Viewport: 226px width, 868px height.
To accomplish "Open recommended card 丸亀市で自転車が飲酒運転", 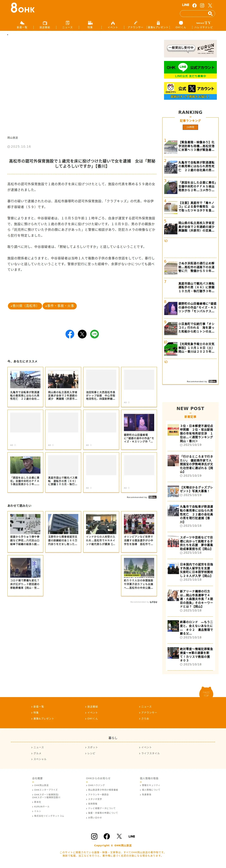I will point(25,387).
